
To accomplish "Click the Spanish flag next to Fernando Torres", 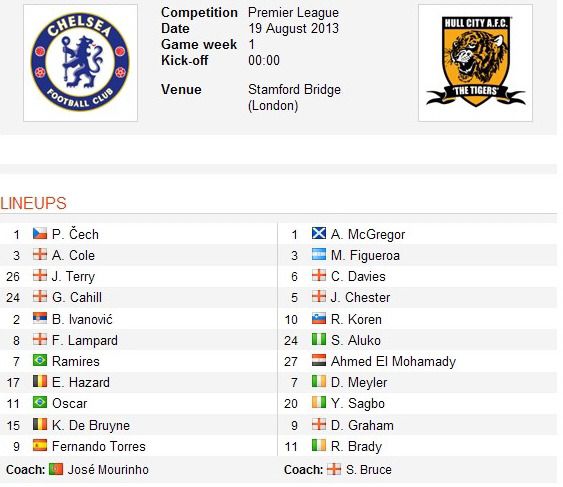I will 40,446.
